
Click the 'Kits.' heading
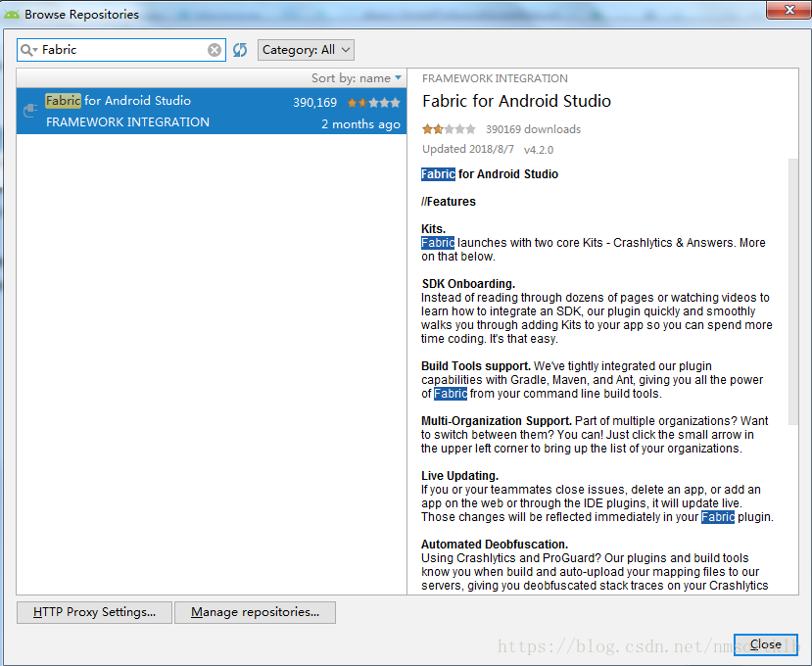[434, 229]
